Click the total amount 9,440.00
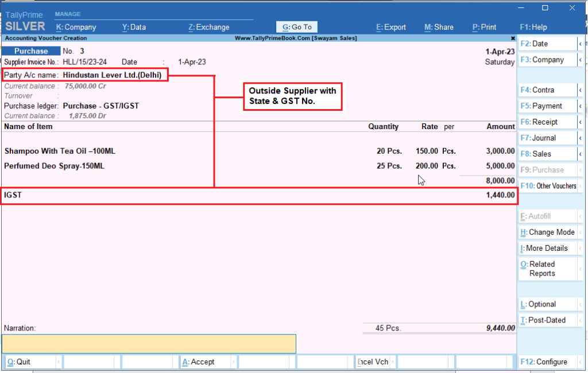The image size is (588, 373). [x=500, y=328]
